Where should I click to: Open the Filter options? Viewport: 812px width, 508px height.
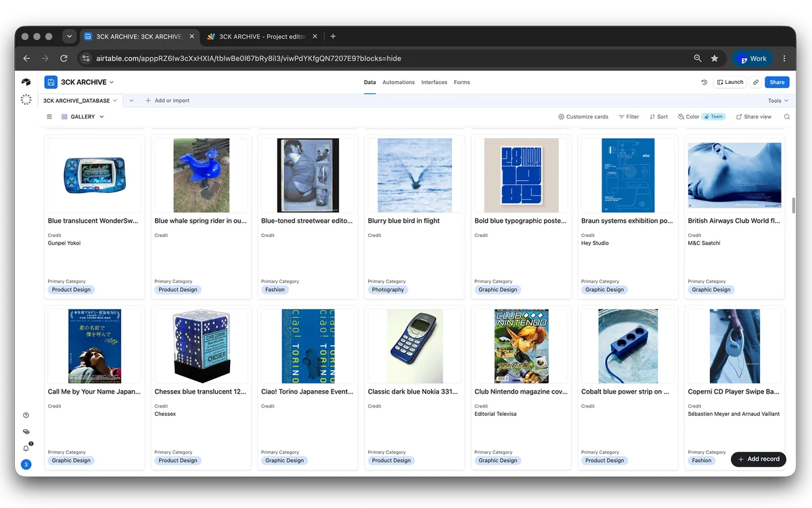pos(629,117)
